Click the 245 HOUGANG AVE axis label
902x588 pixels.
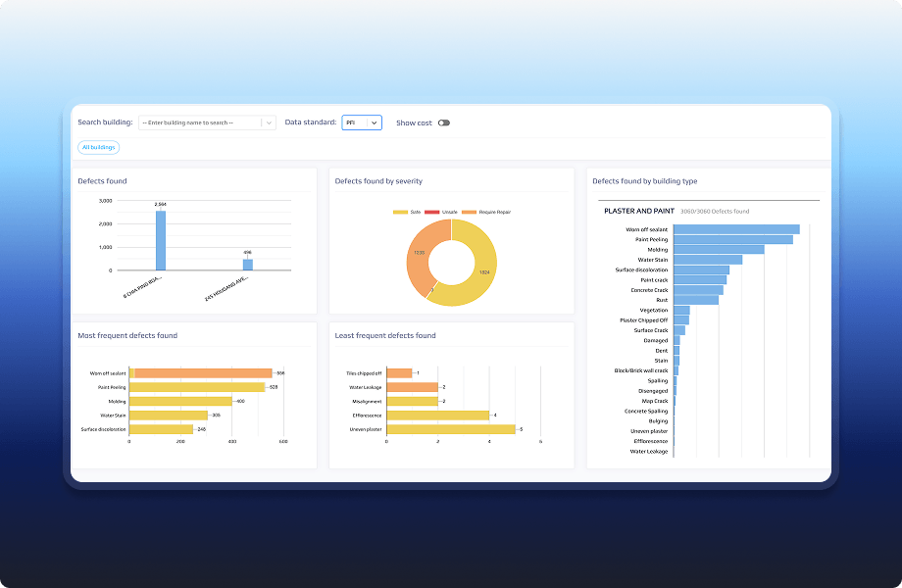[226, 288]
